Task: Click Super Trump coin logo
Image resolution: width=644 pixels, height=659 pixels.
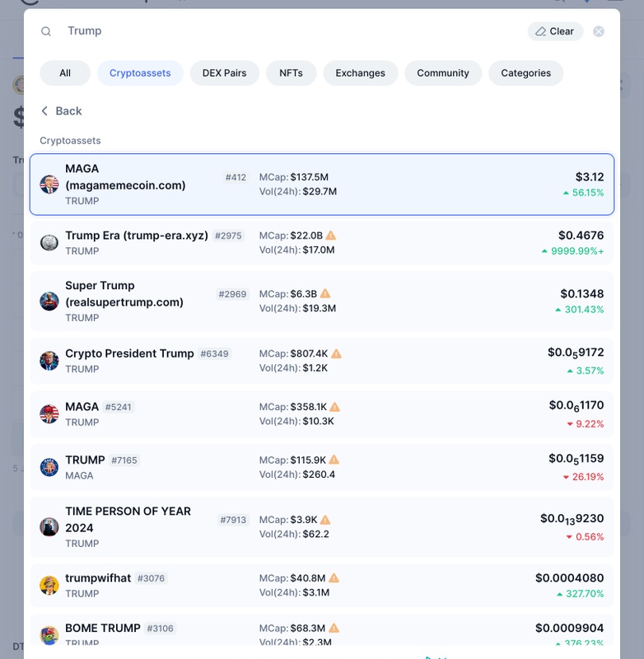Action: 49,301
